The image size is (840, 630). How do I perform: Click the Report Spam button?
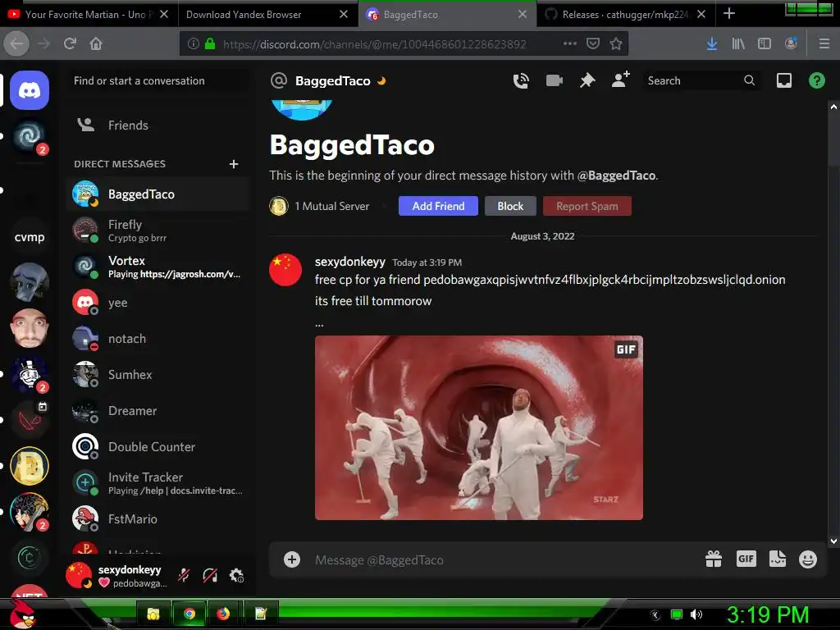(x=587, y=206)
